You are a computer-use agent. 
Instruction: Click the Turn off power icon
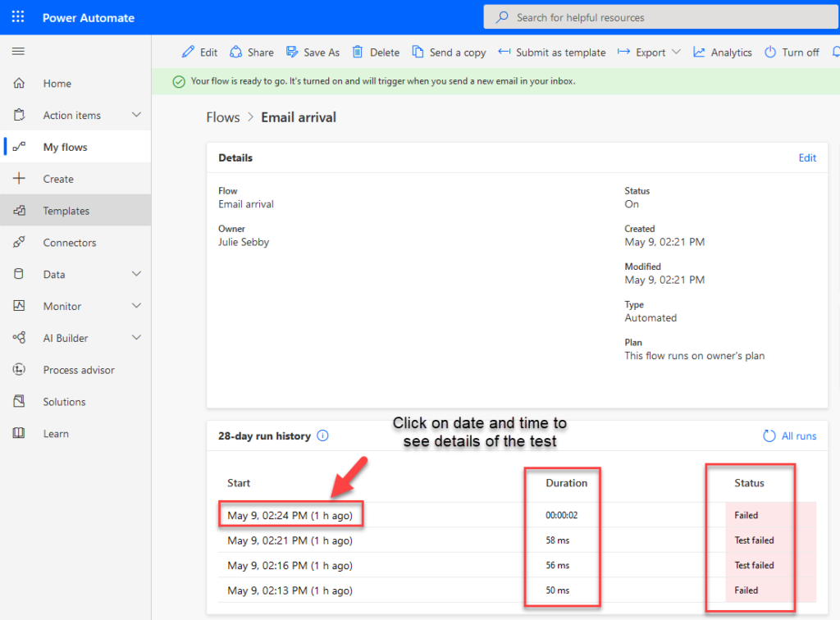pyautogui.click(x=770, y=52)
